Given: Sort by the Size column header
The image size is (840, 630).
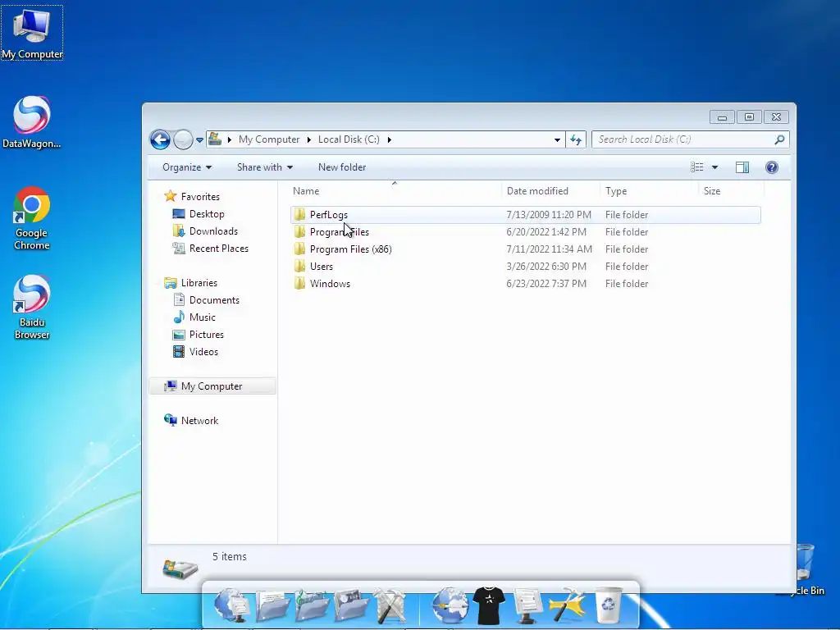Looking at the screenshot, I should (x=712, y=190).
